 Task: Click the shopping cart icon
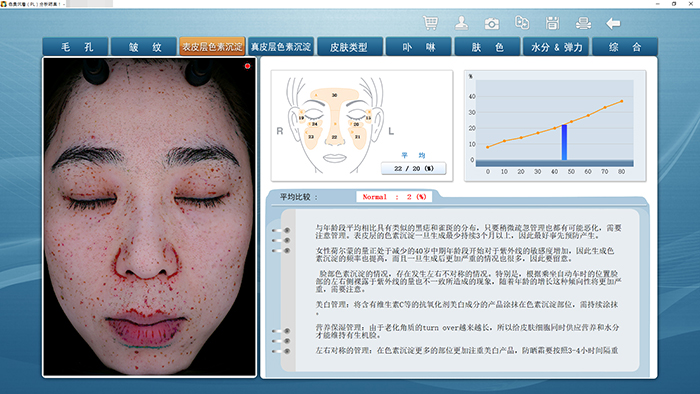(x=430, y=23)
